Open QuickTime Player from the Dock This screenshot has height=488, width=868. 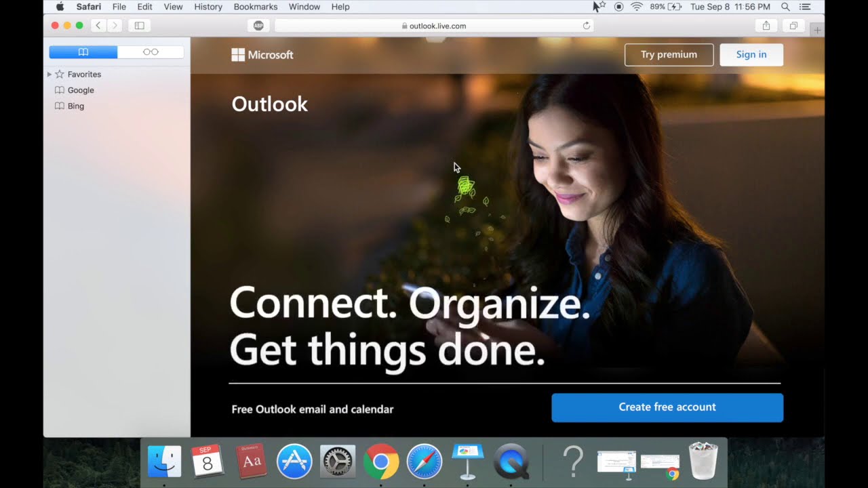tap(511, 462)
